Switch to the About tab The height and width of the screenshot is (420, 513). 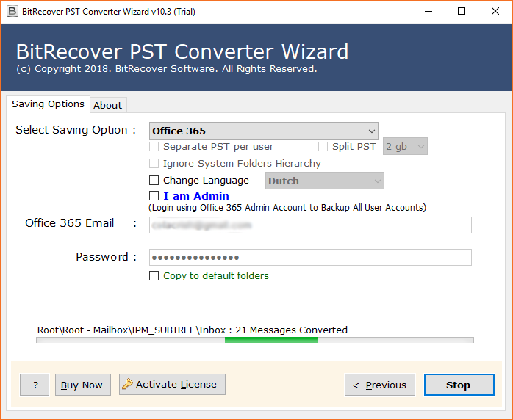(x=107, y=105)
